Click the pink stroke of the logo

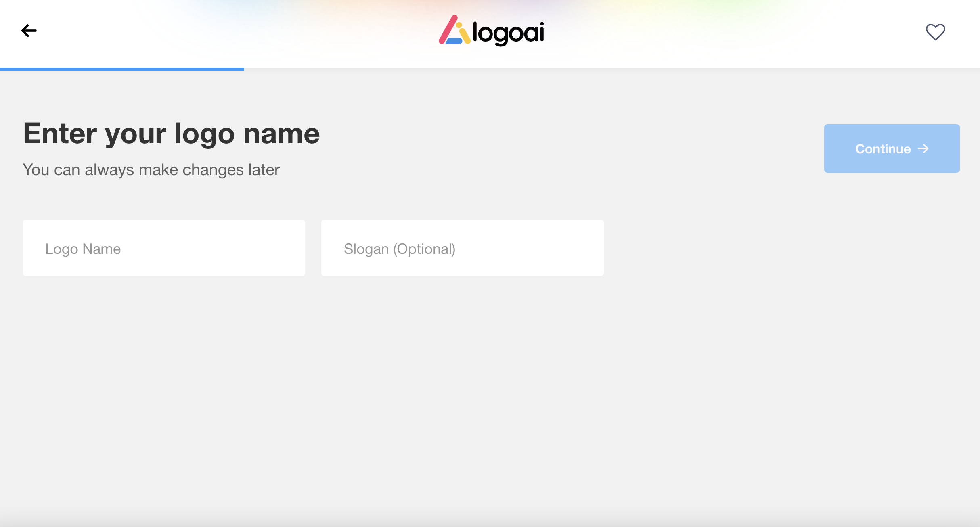[x=448, y=30]
